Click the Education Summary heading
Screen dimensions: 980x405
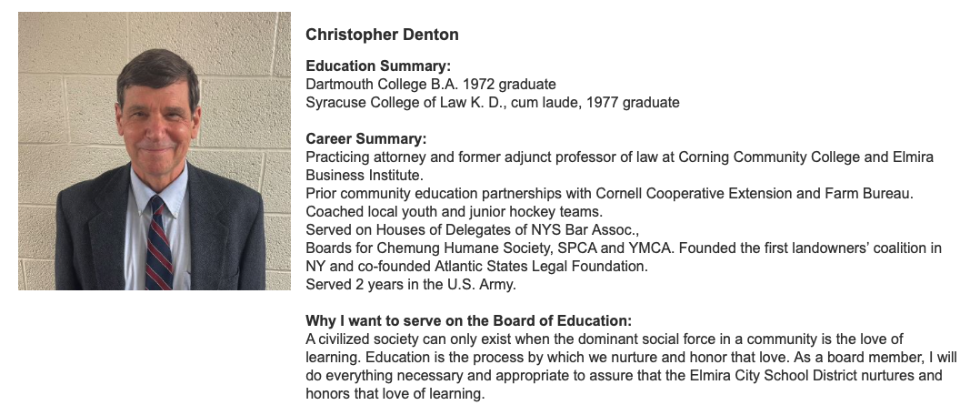pyautogui.click(x=378, y=66)
